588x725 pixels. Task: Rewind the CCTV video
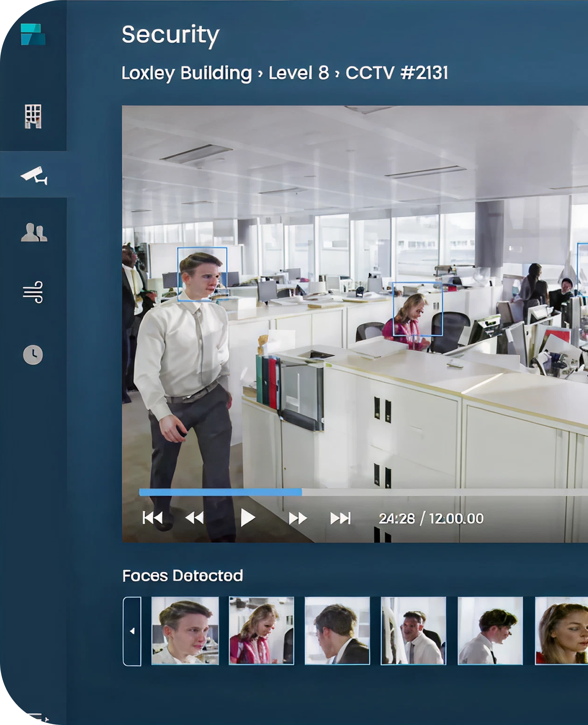click(194, 518)
